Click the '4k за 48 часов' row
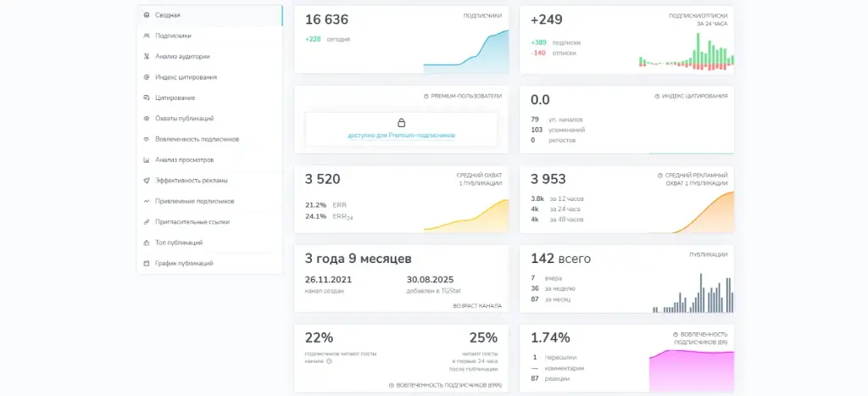This screenshot has height=396, width=868. 558,220
